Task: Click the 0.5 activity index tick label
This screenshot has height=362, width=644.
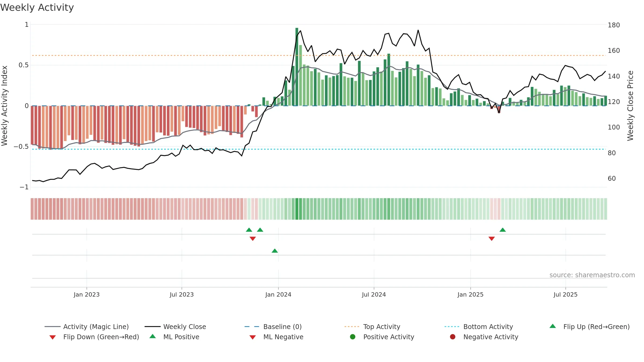Action: [x=23, y=65]
